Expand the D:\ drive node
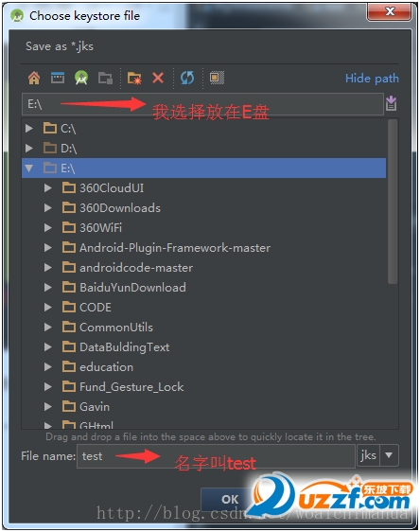The height and width of the screenshot is (532, 420). point(29,148)
